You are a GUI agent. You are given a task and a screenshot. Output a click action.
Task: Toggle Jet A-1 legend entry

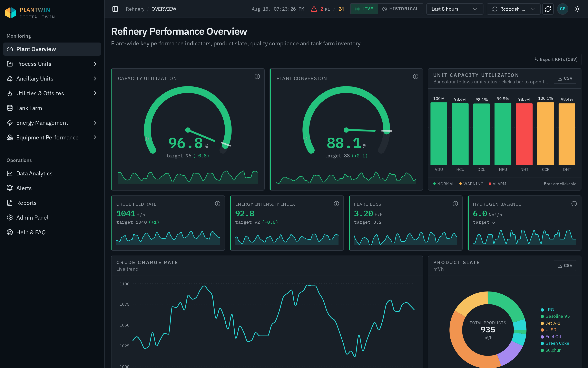[x=550, y=323]
